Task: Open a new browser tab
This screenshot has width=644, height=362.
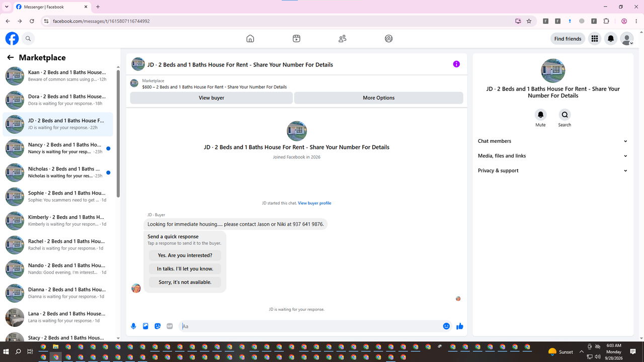Action: pos(98,7)
